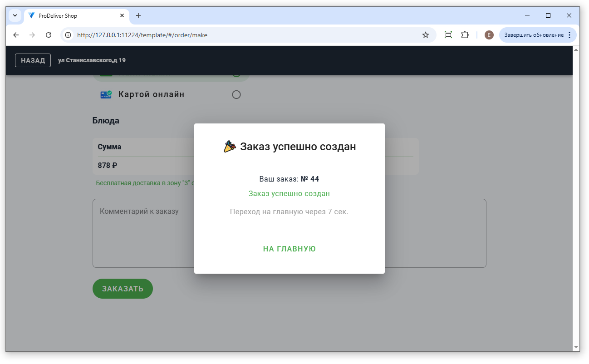This screenshot has height=364, width=589.
Task: Click the browser back arrow
Action: 16,35
